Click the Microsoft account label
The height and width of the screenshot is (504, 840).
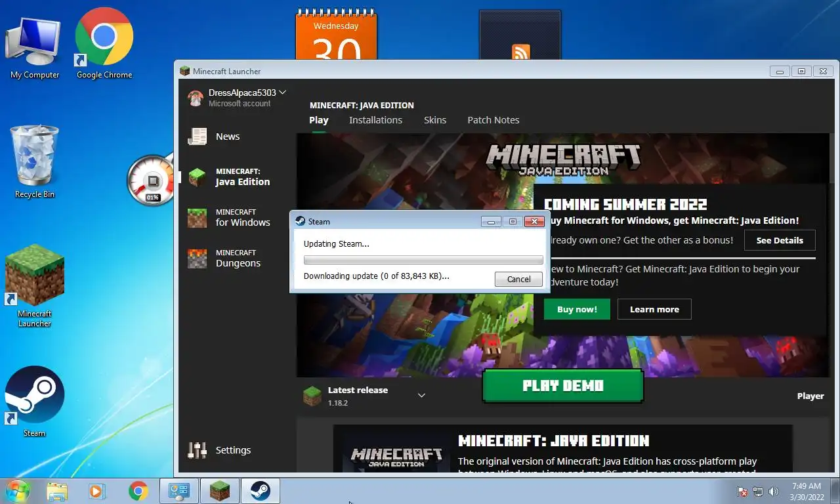coord(240,104)
